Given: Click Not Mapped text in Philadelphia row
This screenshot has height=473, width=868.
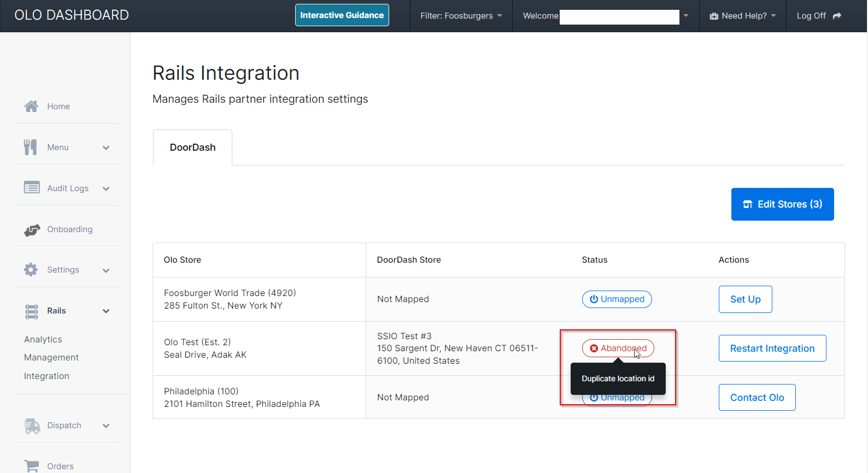Looking at the screenshot, I should [x=403, y=398].
